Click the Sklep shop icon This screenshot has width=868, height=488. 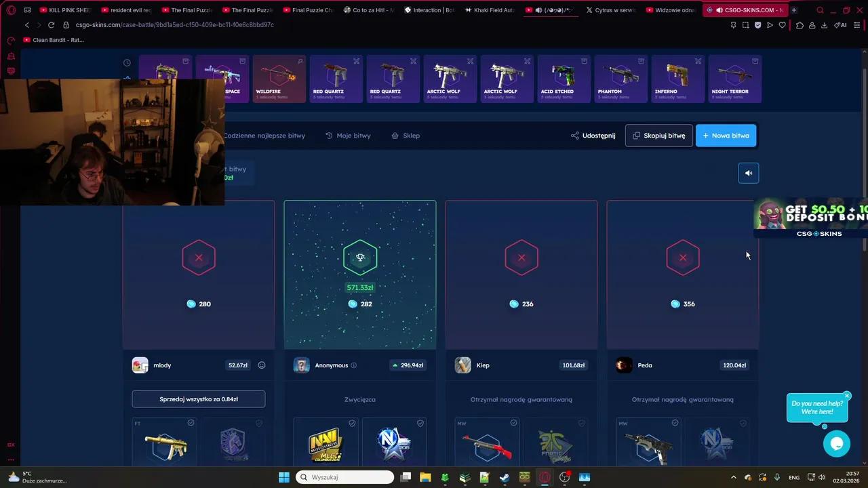[395, 136]
